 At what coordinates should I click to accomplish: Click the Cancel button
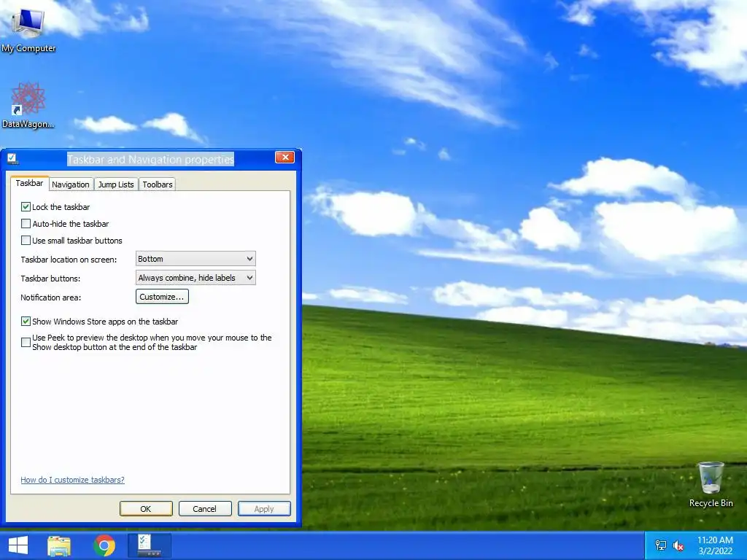(205, 508)
